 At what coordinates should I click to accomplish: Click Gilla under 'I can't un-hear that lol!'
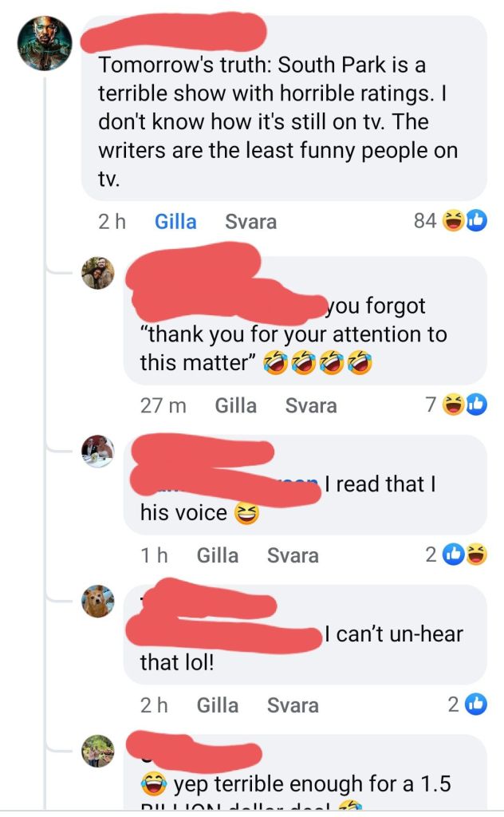(x=217, y=705)
